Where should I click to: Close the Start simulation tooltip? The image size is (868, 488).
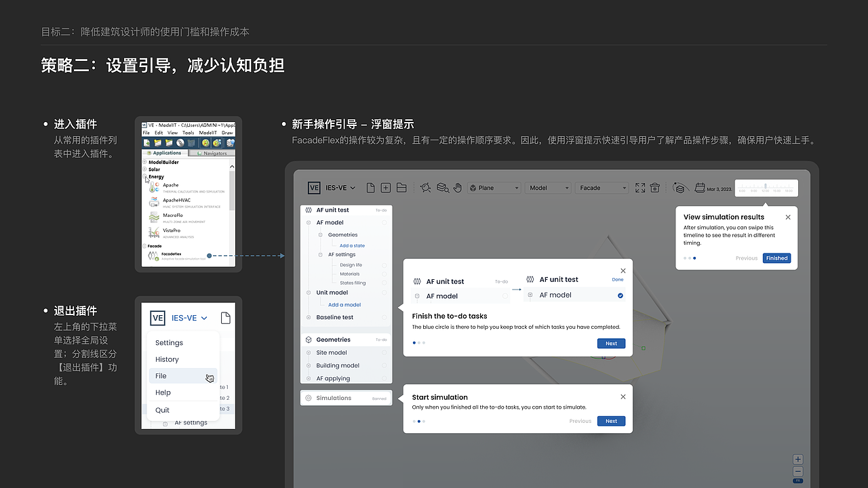pos(623,396)
